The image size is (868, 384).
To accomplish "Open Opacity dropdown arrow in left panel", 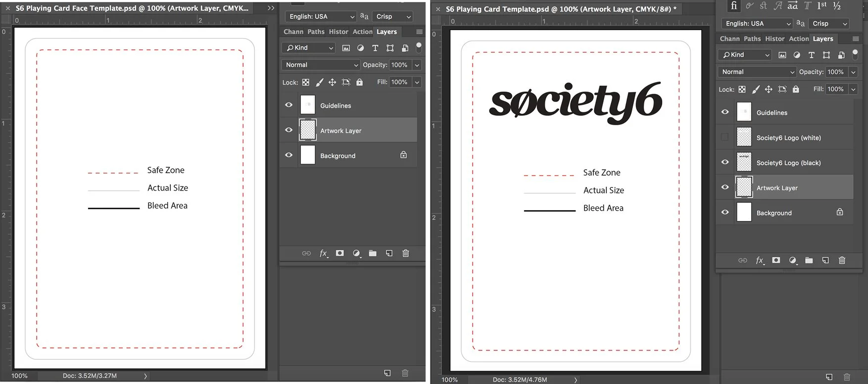I will pyautogui.click(x=417, y=65).
